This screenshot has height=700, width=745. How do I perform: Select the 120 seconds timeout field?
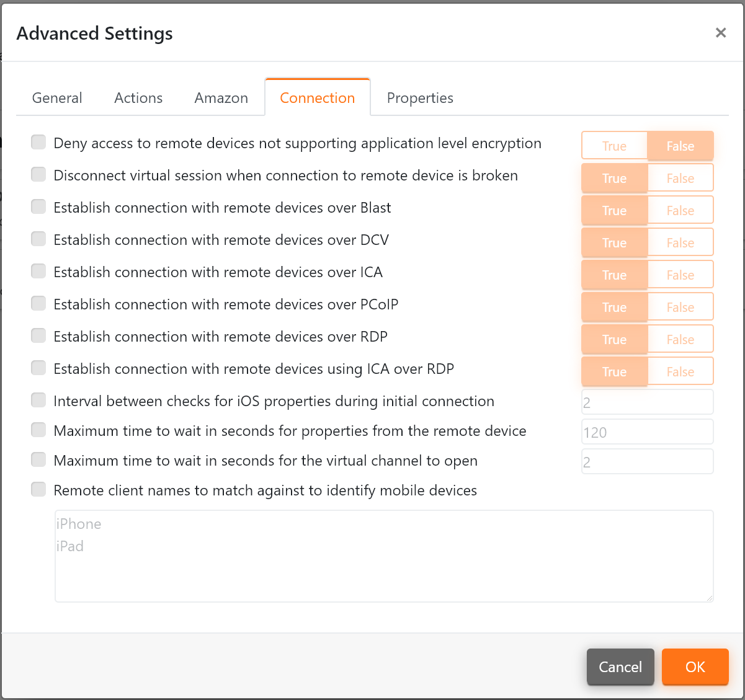click(647, 432)
